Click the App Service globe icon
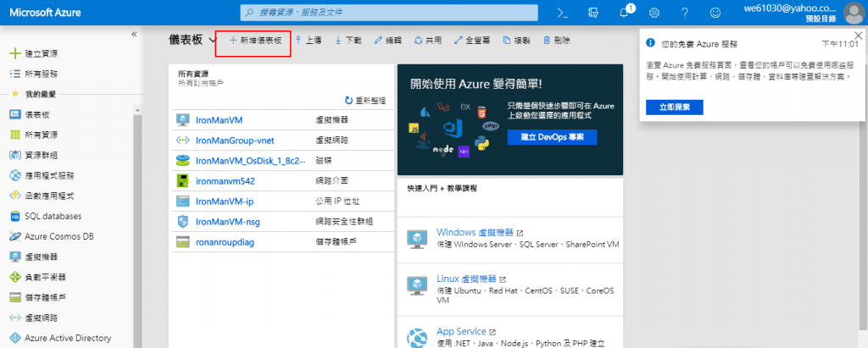Viewport: 868px width, 348px height. 417,337
